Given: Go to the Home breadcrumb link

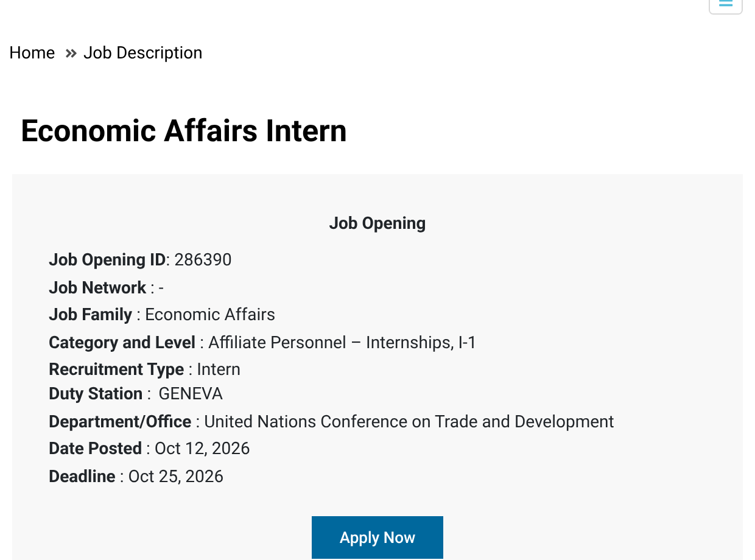Looking at the screenshot, I should (x=32, y=53).
